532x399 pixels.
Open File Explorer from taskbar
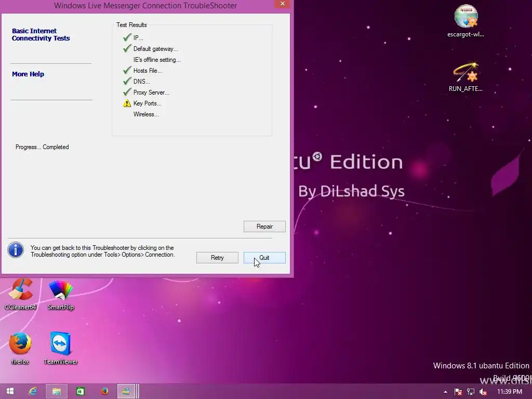pyautogui.click(x=56, y=391)
